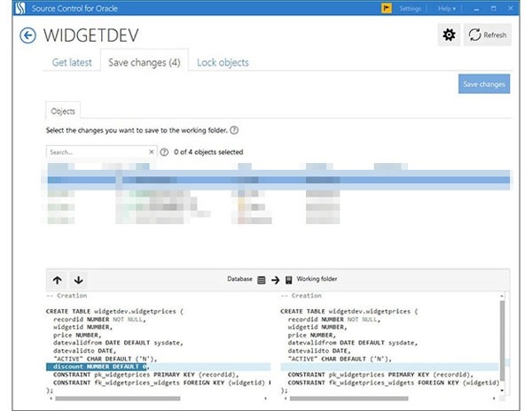Screen dimensions: 532x411
Task: Switch to the Lock objects tab
Action: 223,63
